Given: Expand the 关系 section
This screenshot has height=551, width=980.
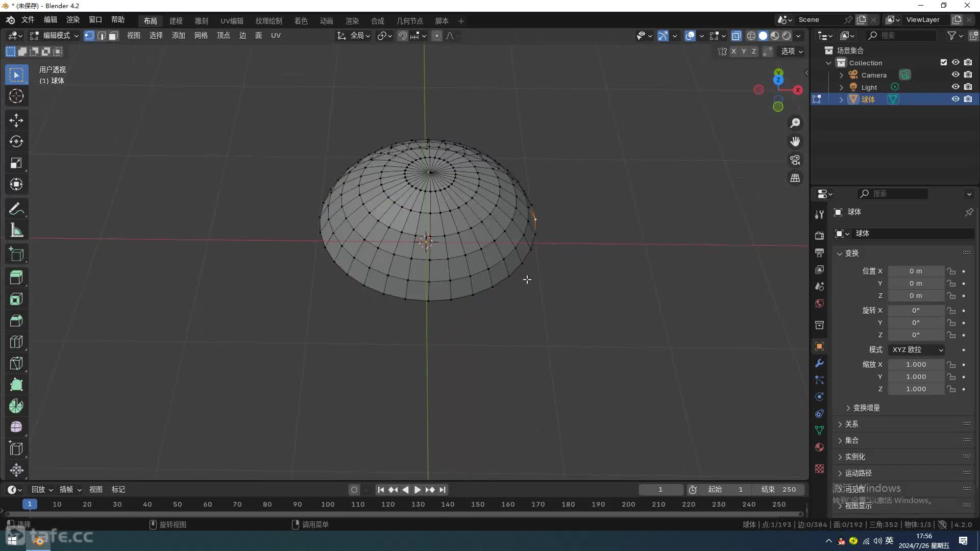Looking at the screenshot, I should click(x=851, y=424).
